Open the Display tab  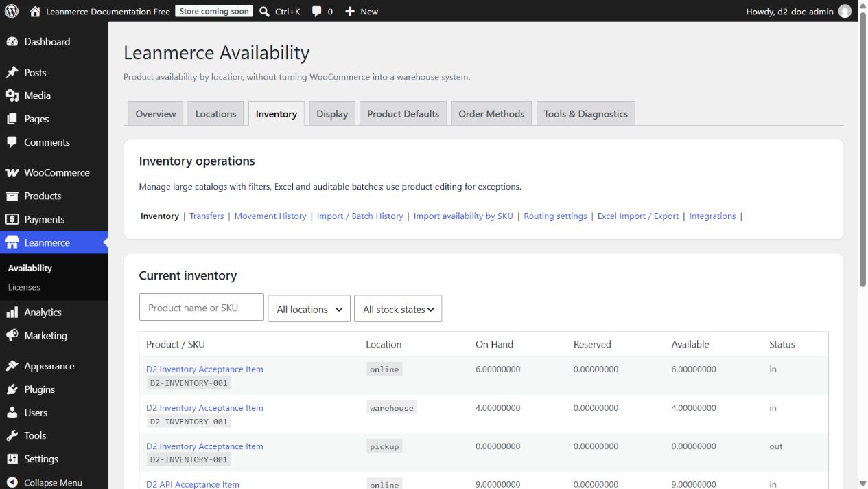pos(332,114)
